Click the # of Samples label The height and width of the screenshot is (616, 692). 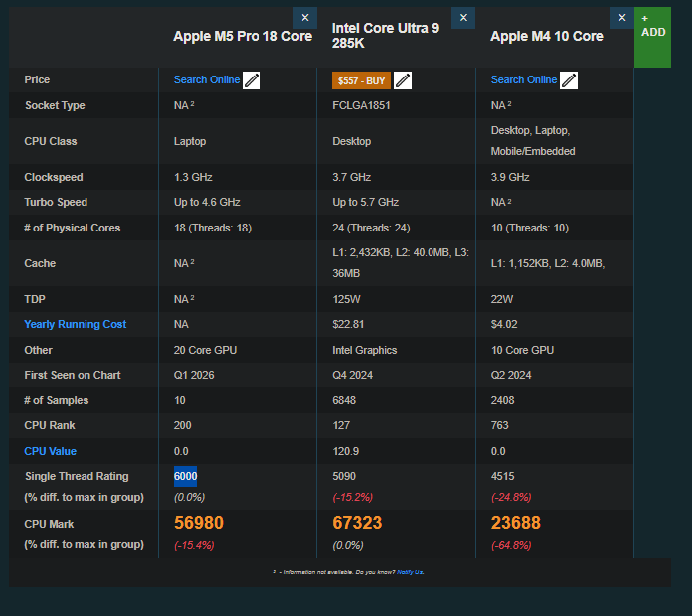click(x=56, y=400)
